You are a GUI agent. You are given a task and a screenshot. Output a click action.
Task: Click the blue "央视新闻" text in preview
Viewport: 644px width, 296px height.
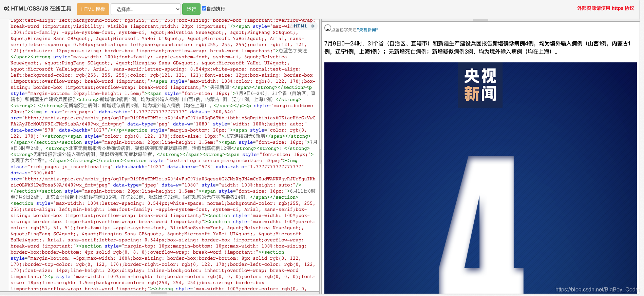(367, 30)
